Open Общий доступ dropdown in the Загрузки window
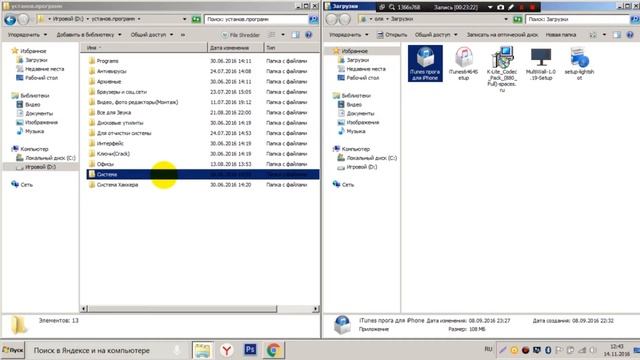 436,35
